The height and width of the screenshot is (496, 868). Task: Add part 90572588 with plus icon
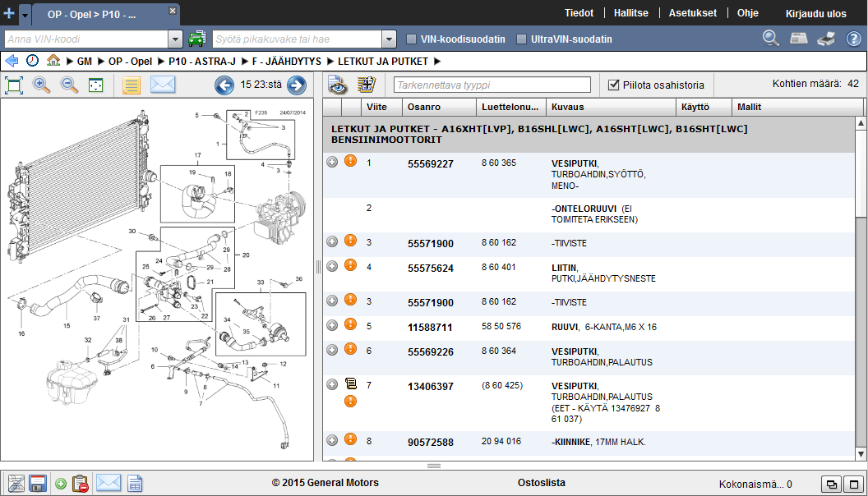332,440
